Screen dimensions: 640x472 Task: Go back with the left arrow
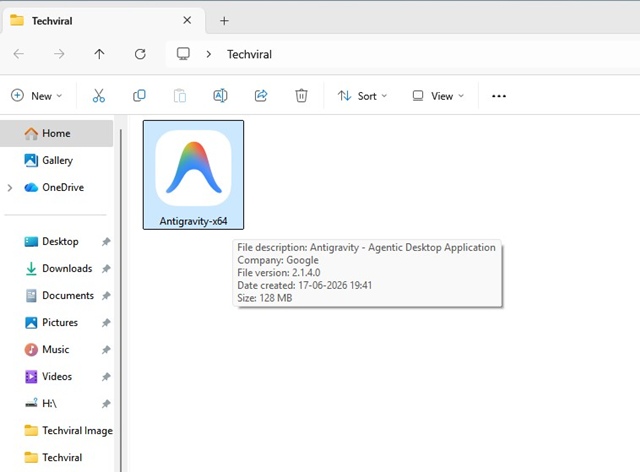(x=19, y=54)
